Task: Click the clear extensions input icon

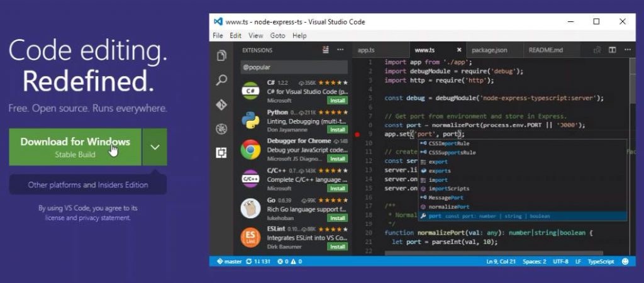Action: click(326, 50)
